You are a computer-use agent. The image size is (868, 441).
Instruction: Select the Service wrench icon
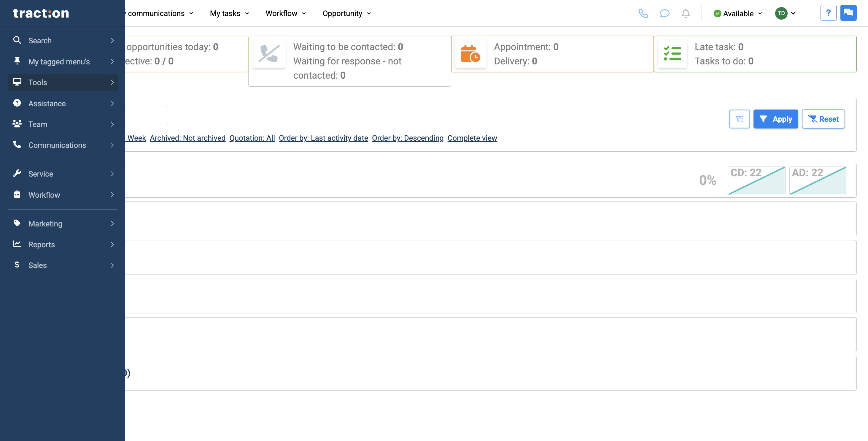click(17, 173)
